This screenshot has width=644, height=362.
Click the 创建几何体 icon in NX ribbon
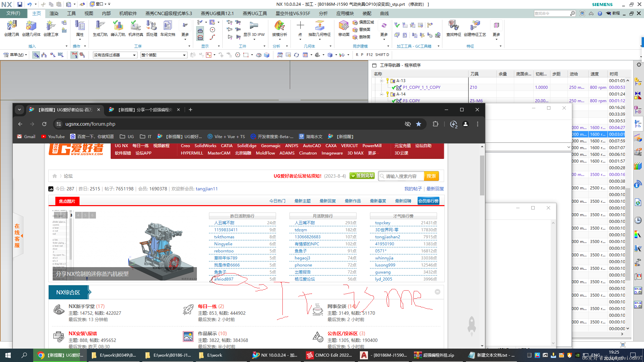[31, 28]
